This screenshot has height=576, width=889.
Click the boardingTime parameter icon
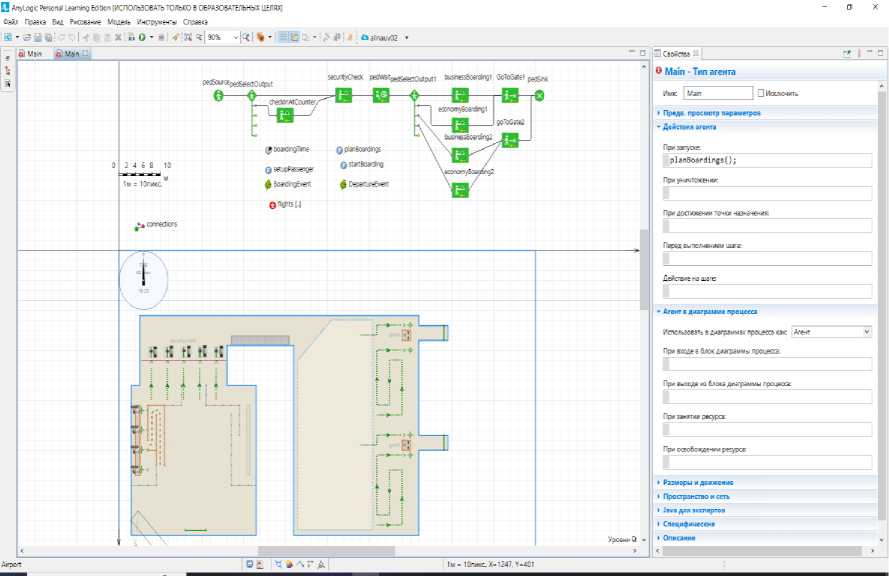pyautogui.click(x=268, y=150)
